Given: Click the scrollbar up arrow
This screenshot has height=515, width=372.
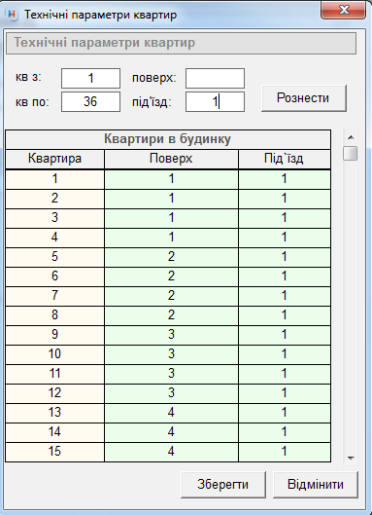Looking at the screenshot, I should point(351,137).
